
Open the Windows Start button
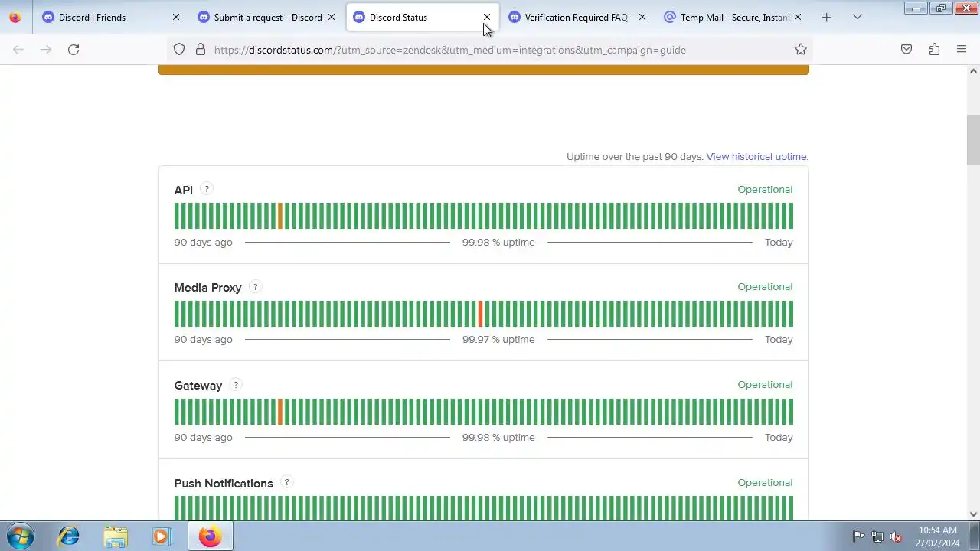20,536
